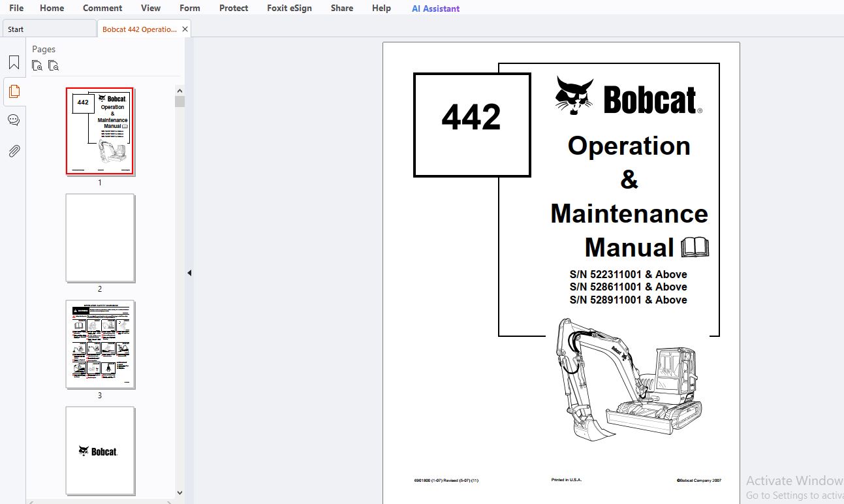
Task: Launch the AI Assistant
Action: pos(435,8)
